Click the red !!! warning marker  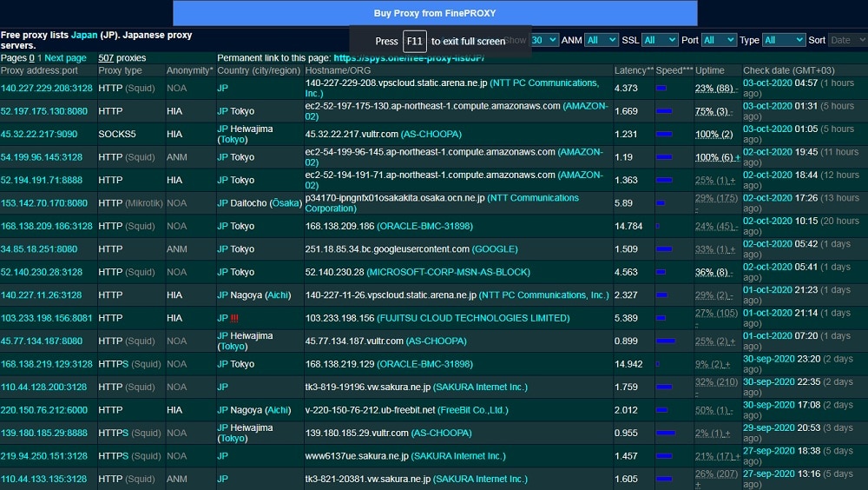tap(234, 318)
